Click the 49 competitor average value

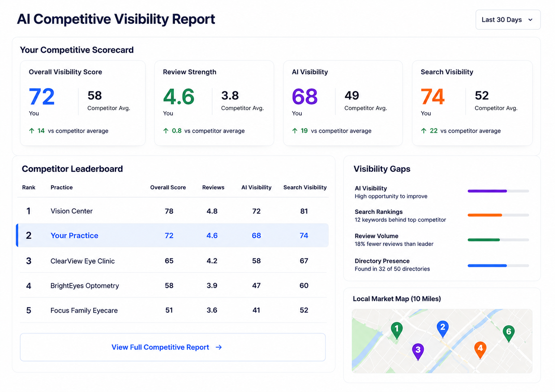coord(352,96)
